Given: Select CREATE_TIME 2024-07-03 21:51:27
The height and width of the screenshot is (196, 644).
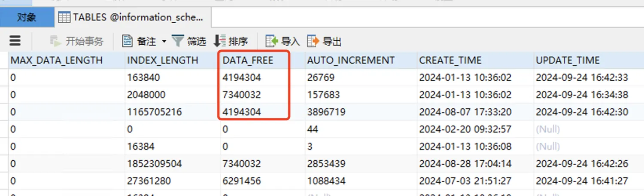Looking at the screenshot, I should click(475, 181).
